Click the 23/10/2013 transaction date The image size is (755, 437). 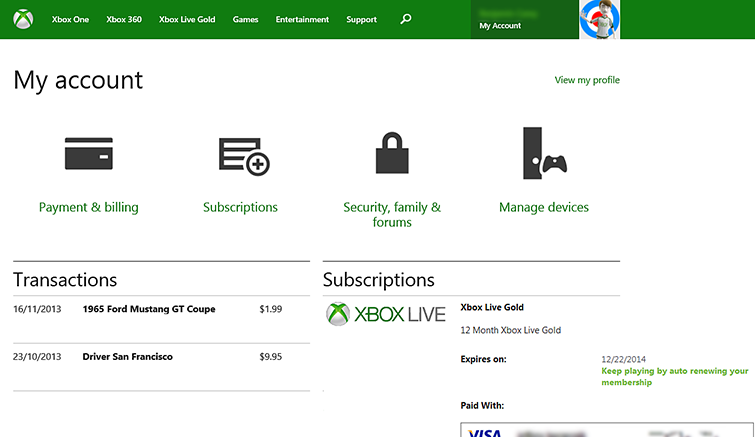37,357
